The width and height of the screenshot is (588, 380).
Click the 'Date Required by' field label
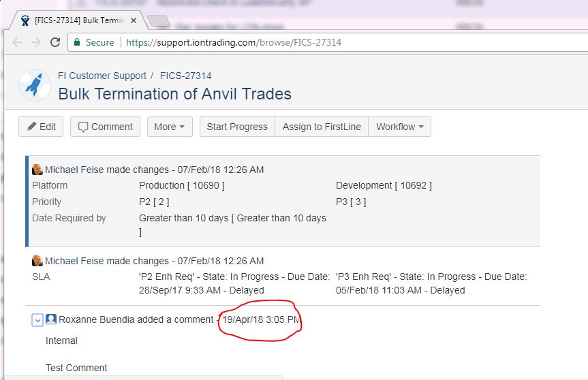pyautogui.click(x=69, y=218)
